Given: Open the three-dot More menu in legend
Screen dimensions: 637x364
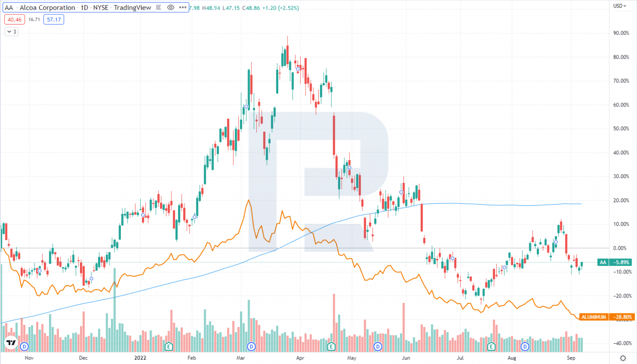Looking at the screenshot, I should [182, 7].
